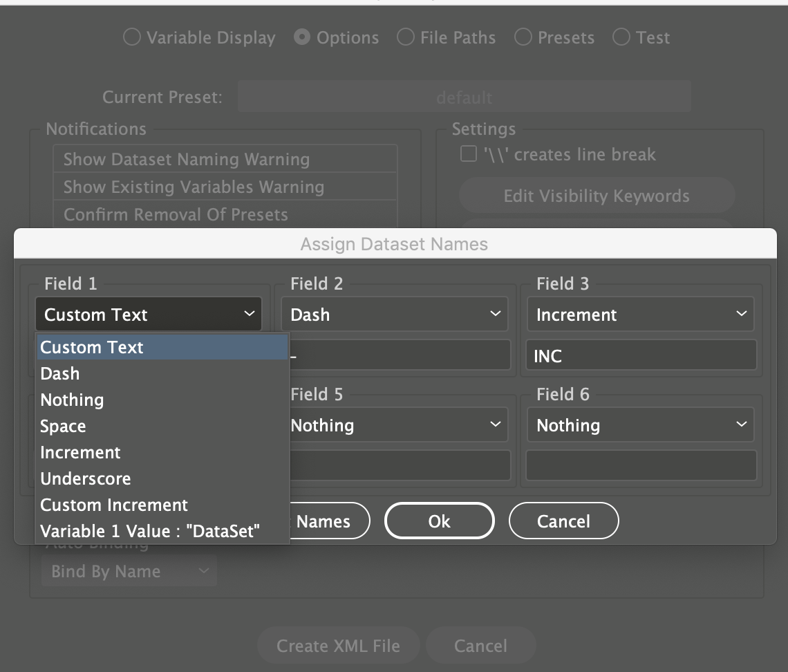Choose "Underscore" from the dropdown list
Viewport: 788px width, 672px height.
86,478
